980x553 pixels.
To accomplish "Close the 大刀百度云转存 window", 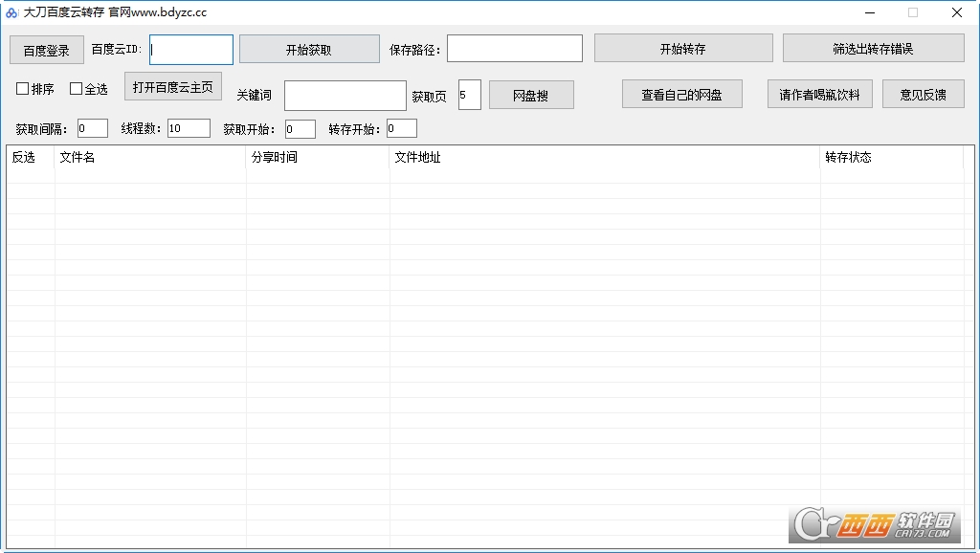I will pyautogui.click(x=957, y=12).
